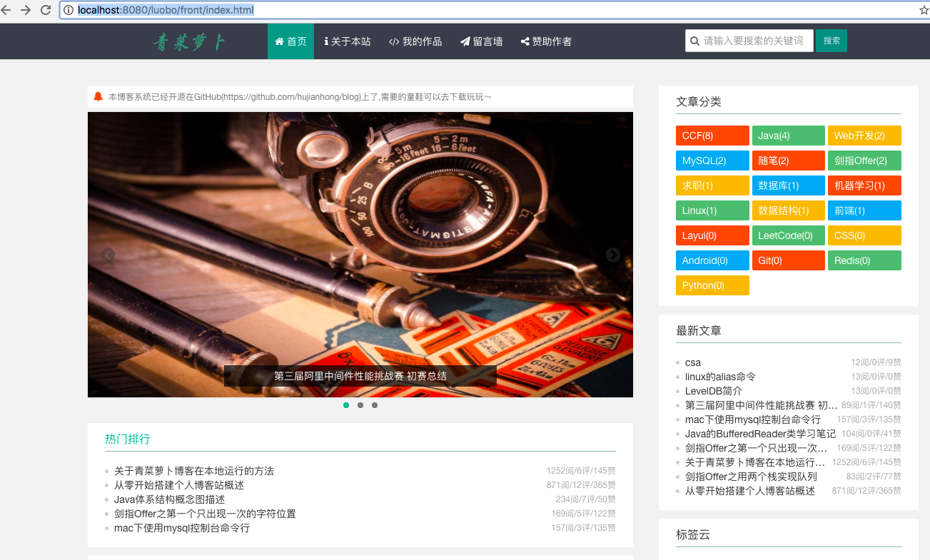Open the 前端(1) category tag
Image resolution: width=930 pixels, height=560 pixels.
coord(864,210)
